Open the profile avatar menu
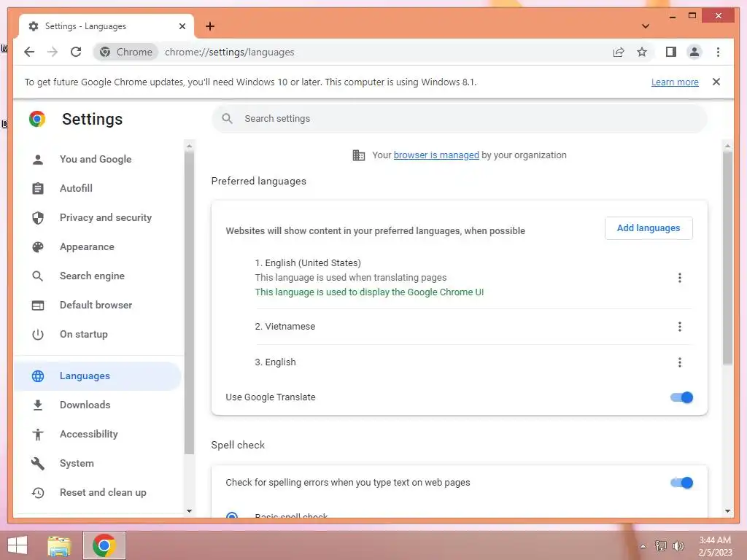747x560 pixels. coord(694,52)
